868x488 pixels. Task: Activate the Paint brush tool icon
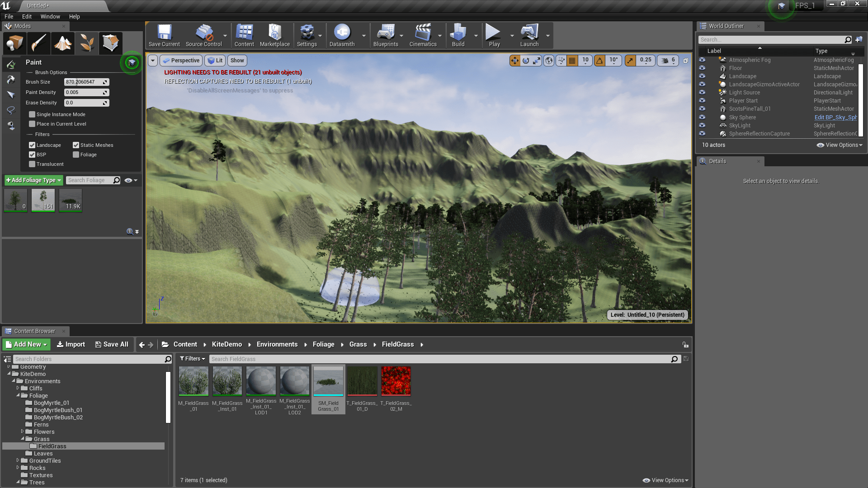click(38, 43)
